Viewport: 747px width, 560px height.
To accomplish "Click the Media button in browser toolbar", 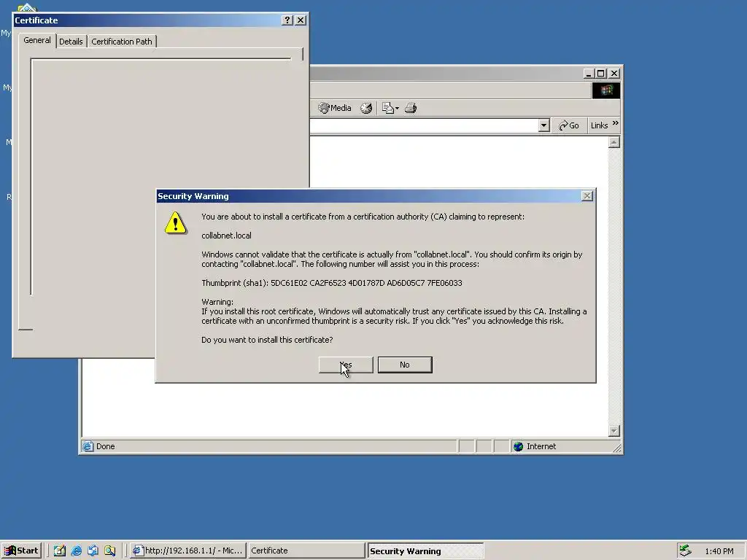I will pyautogui.click(x=335, y=108).
